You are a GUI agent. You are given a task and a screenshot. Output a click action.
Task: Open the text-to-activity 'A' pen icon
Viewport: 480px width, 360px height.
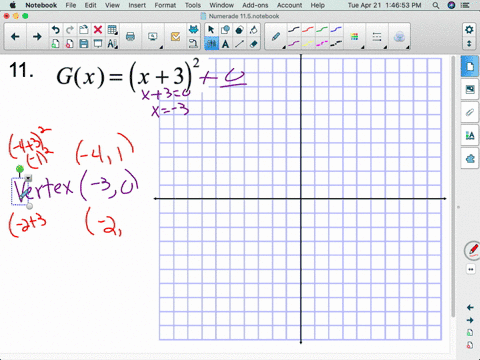pos(112,44)
